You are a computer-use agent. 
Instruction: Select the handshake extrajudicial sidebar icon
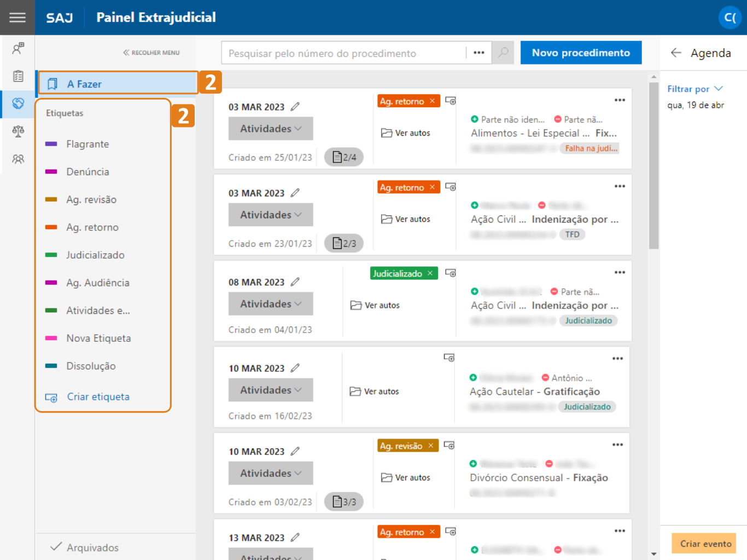point(18,103)
